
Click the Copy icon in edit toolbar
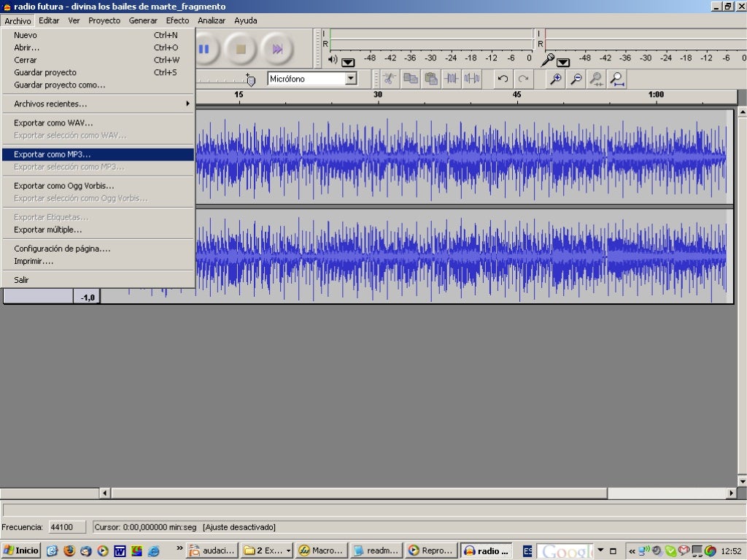pos(411,79)
